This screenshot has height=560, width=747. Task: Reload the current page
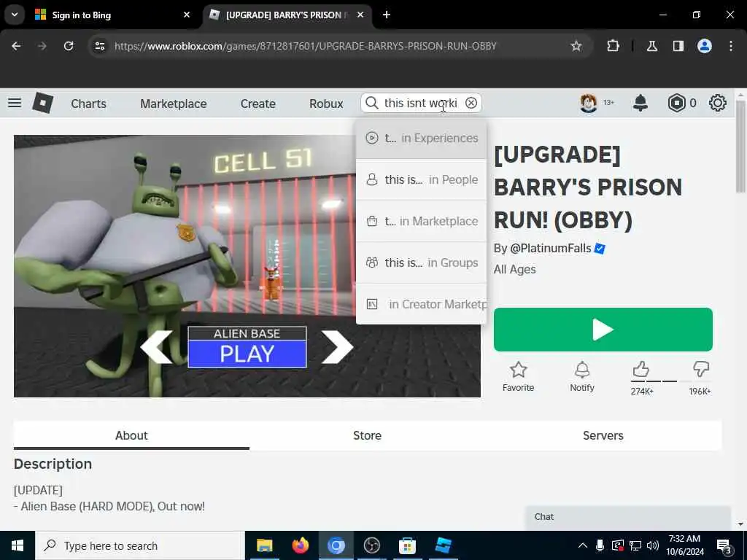[69, 46]
